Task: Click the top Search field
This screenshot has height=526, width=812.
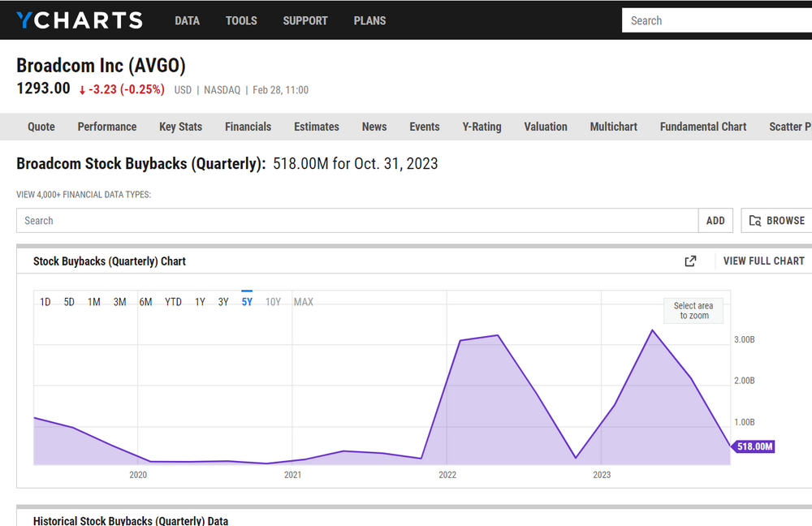Action: pyautogui.click(x=715, y=20)
